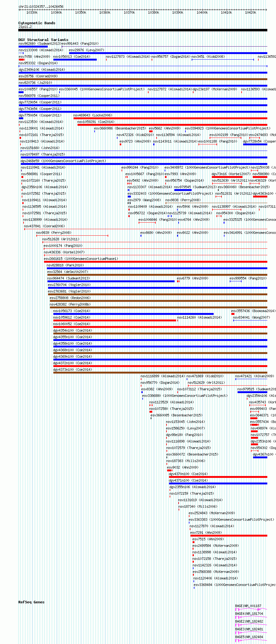Select the esv32564 (deSmith2007) label
Viewport: 276px width, 644px height.
point(68,272)
